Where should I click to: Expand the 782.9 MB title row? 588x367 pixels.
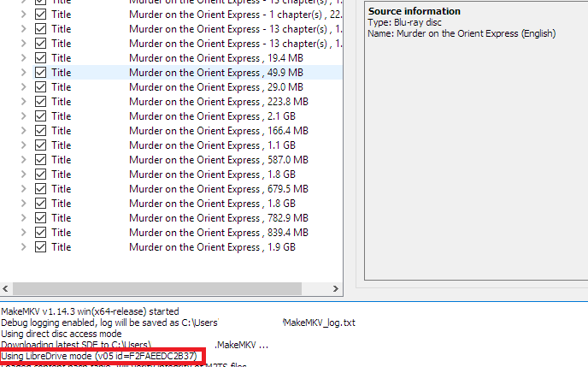(24, 218)
